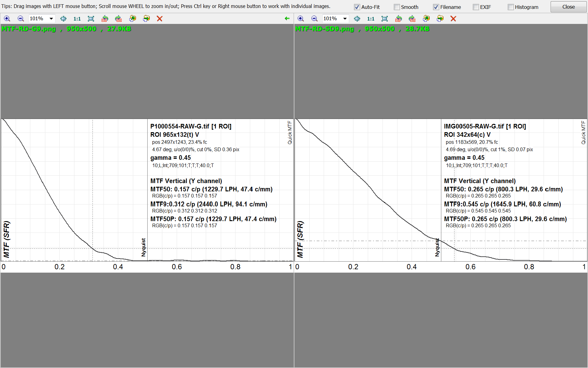Viewport: 588px width, 368px height.
Task: Delete left image with red X
Action: pos(160,19)
